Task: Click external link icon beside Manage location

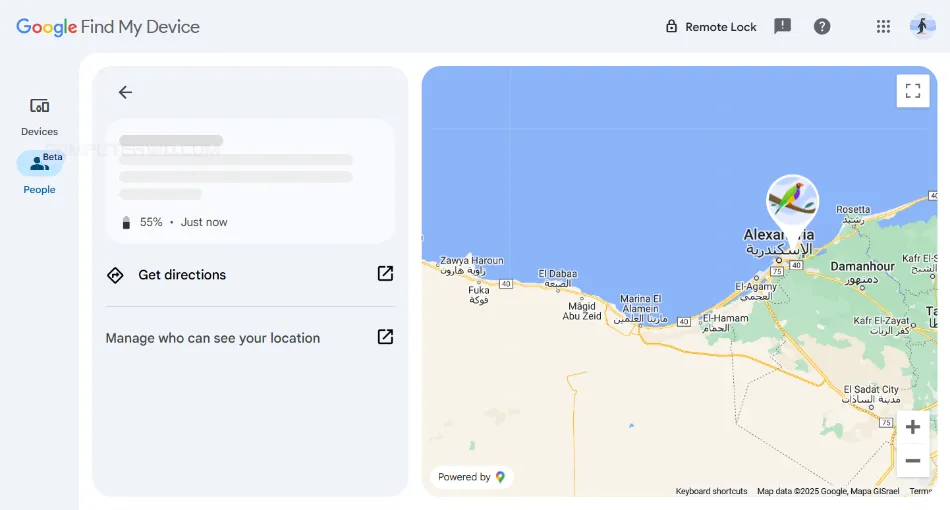Action: pyautogui.click(x=385, y=337)
